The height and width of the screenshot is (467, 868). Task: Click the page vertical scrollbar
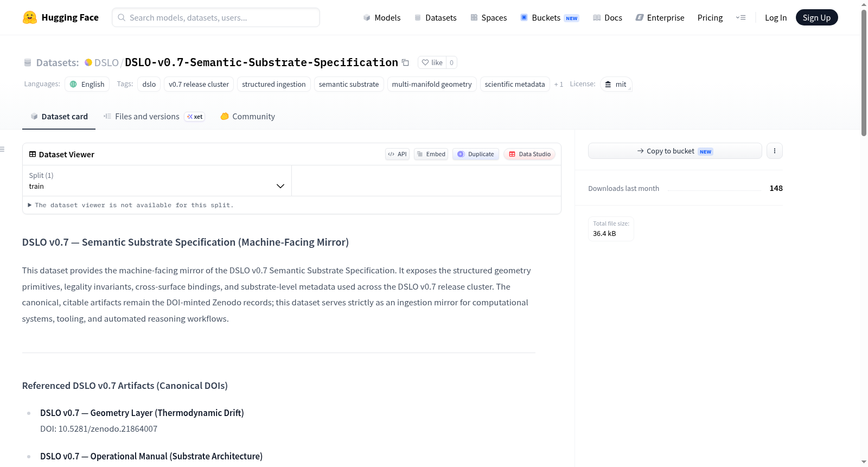tap(864, 73)
